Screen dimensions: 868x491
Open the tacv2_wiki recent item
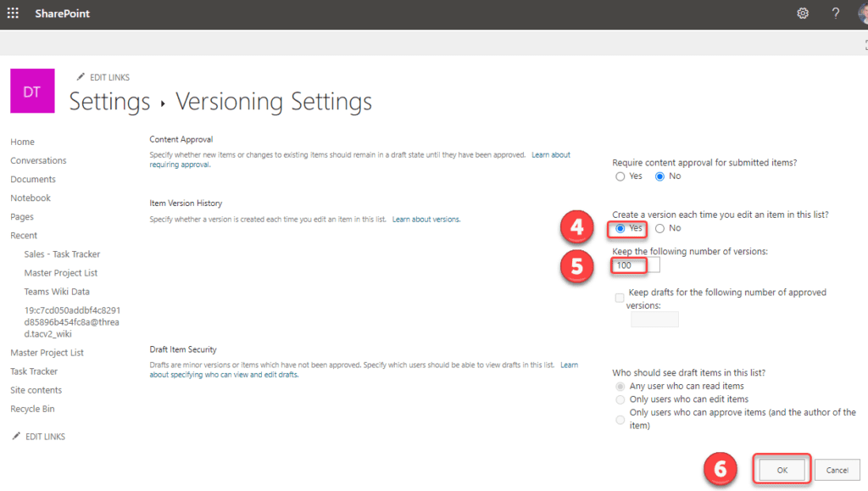click(72, 322)
